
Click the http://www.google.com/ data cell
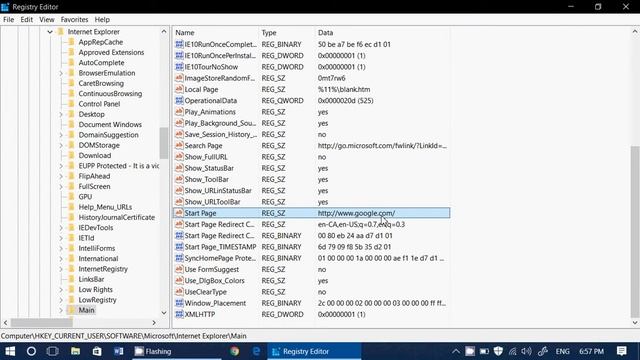tap(356, 213)
